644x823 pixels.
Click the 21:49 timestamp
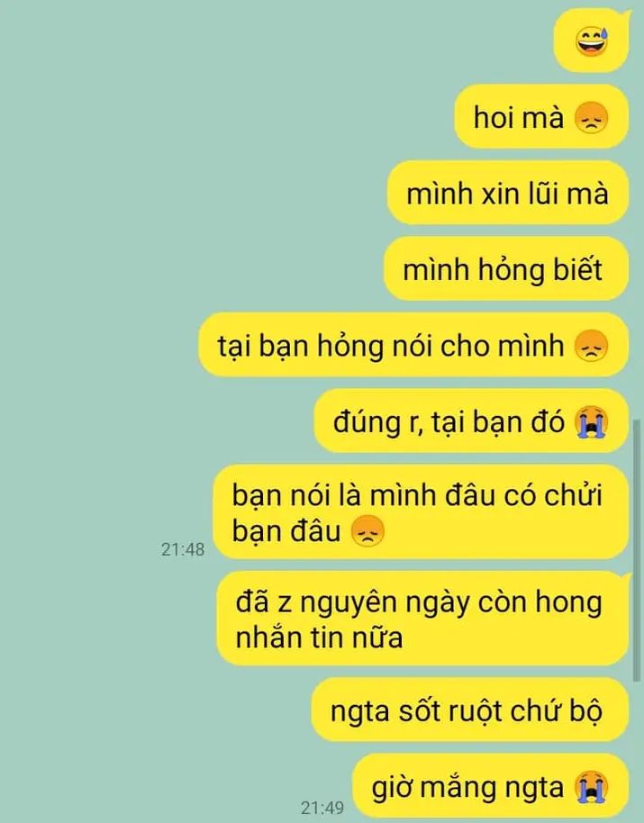pos(322,808)
